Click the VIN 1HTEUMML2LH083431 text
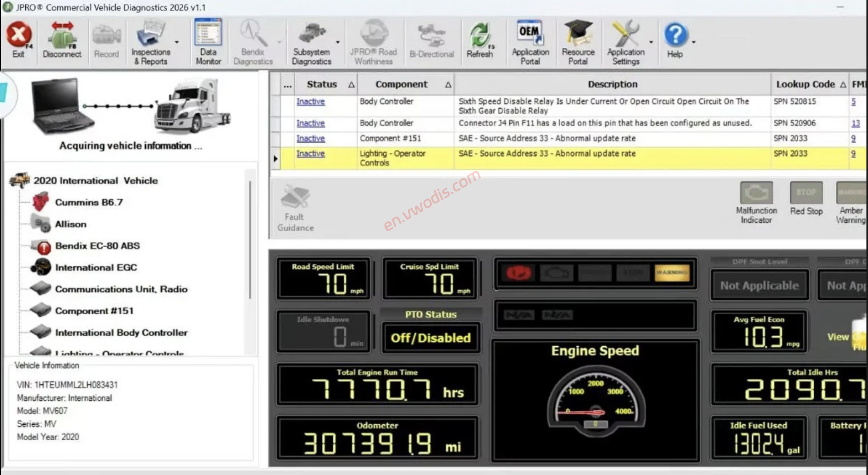The height and width of the screenshot is (475, 868). [x=67, y=385]
